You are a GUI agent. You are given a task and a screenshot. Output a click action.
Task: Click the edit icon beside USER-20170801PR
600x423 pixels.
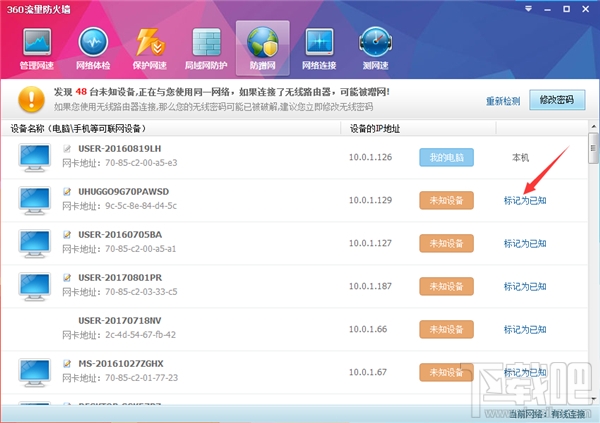[67, 278]
